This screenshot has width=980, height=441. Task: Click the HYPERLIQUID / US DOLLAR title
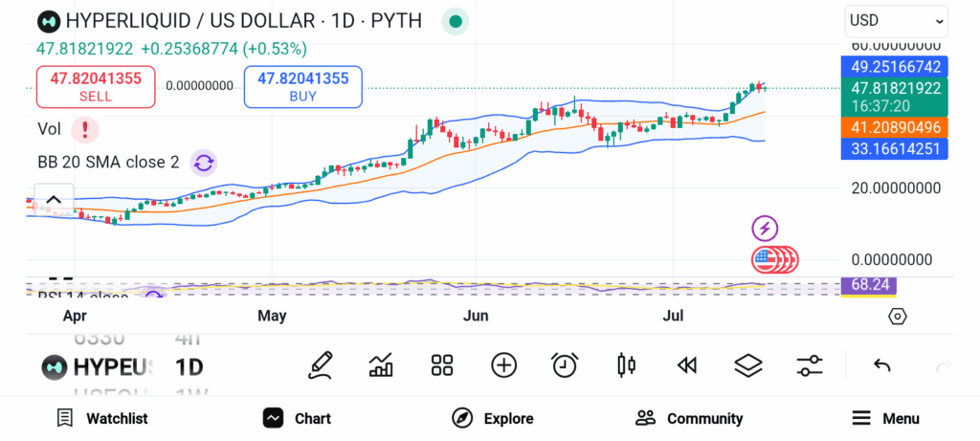pyautogui.click(x=244, y=21)
